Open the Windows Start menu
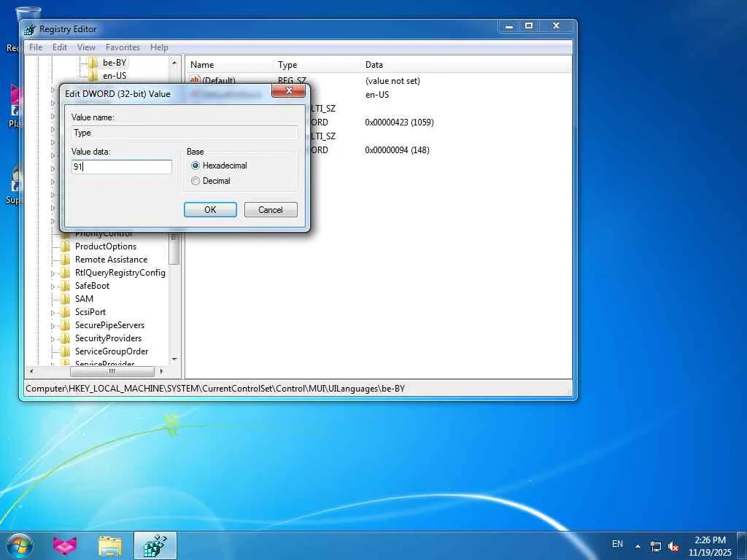The width and height of the screenshot is (747, 560). [20, 545]
